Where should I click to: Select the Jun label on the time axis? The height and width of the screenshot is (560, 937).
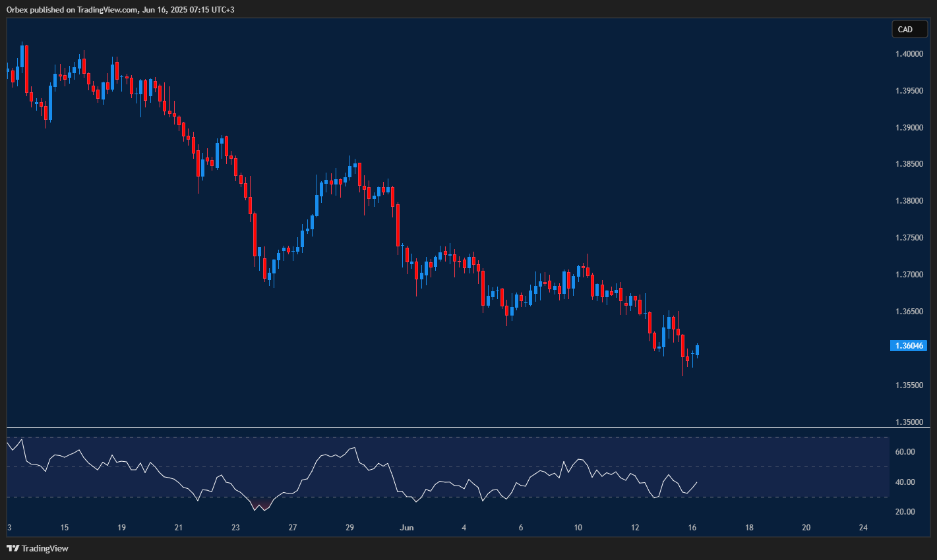(x=406, y=528)
